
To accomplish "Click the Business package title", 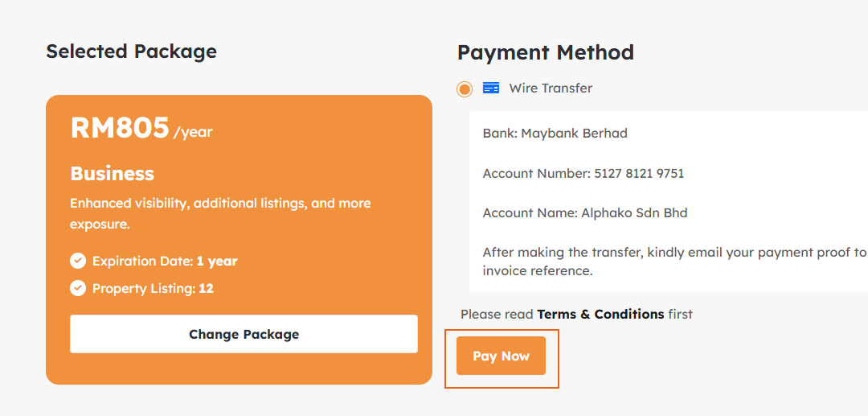I will click(112, 174).
